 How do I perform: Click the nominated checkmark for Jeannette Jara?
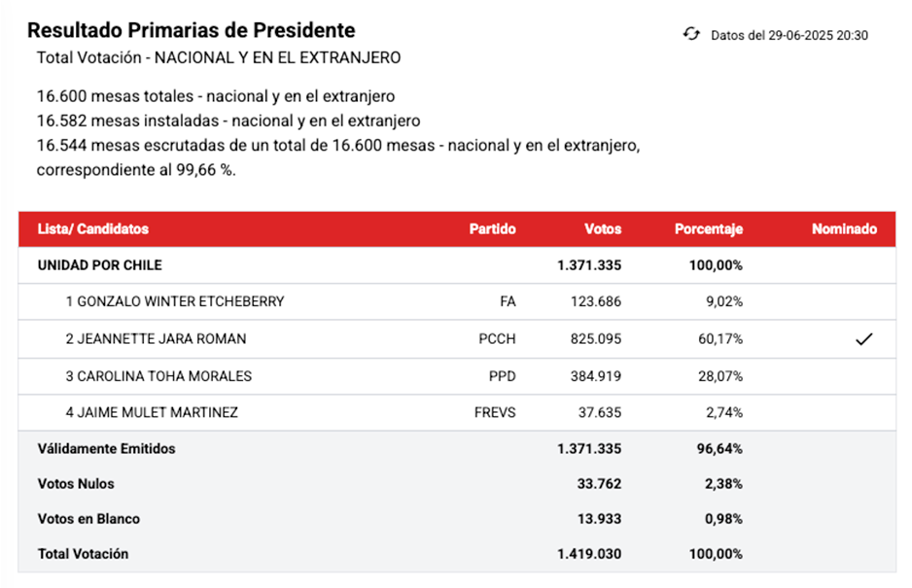pyautogui.click(x=863, y=339)
